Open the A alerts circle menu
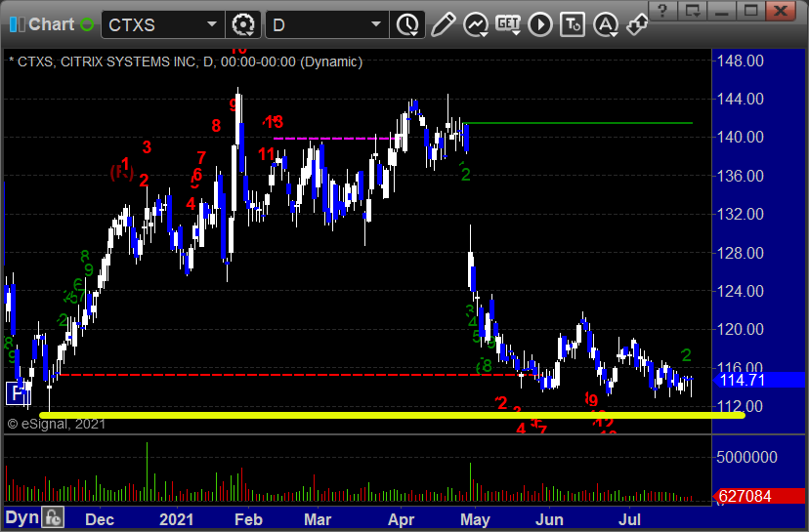 coord(606,24)
